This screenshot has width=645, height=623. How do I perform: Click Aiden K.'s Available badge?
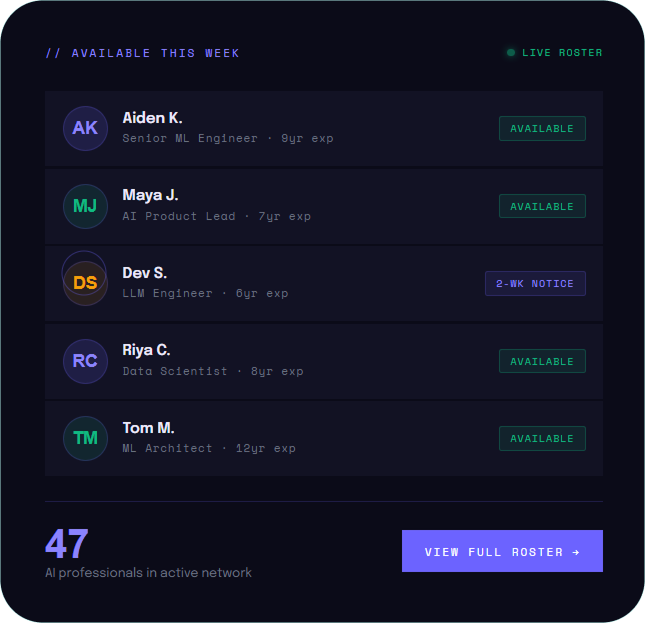point(542,128)
